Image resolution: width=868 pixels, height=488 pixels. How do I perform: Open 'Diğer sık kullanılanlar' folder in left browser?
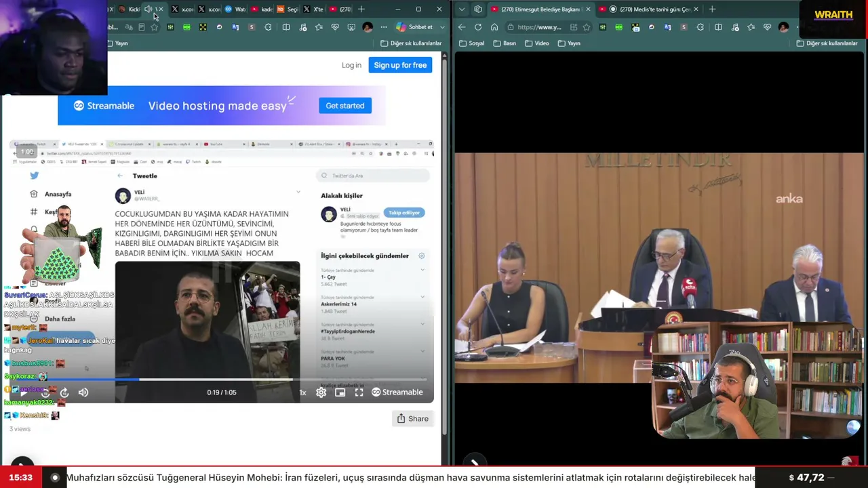pos(411,43)
